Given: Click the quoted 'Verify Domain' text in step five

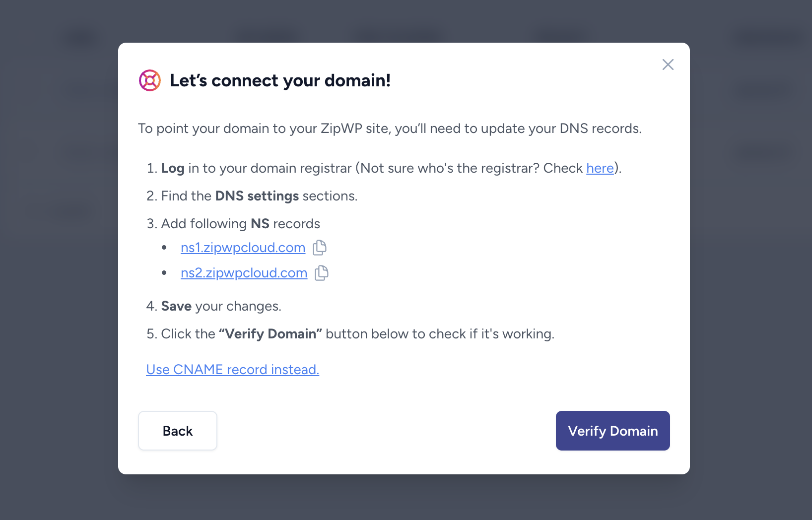Looking at the screenshot, I should click(x=271, y=334).
